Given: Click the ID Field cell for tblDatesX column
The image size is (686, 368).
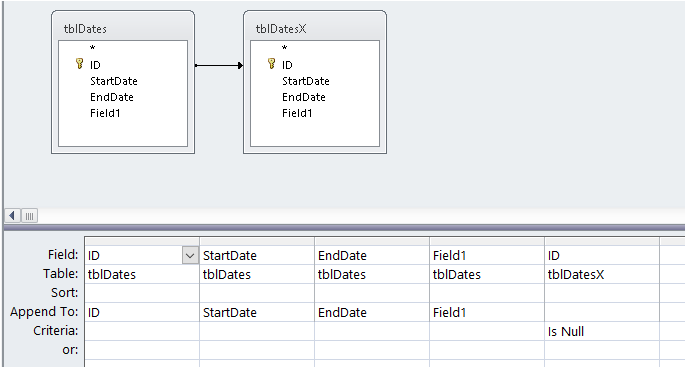Looking at the screenshot, I should tap(602, 256).
